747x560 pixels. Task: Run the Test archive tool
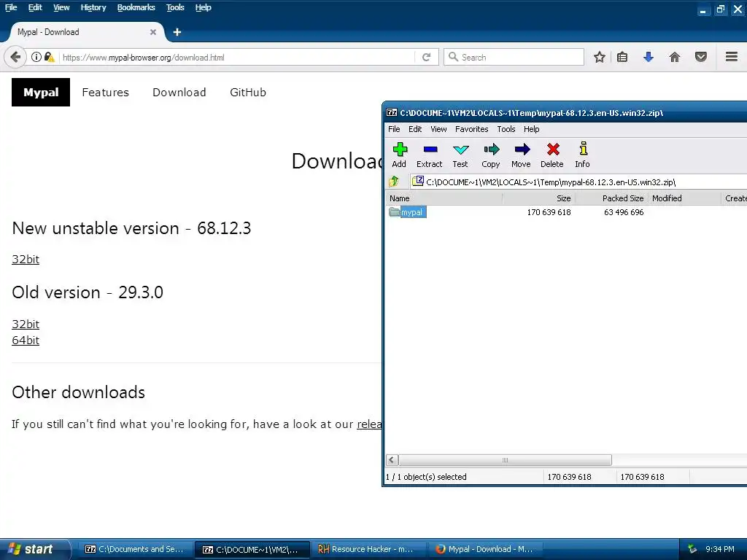click(460, 155)
